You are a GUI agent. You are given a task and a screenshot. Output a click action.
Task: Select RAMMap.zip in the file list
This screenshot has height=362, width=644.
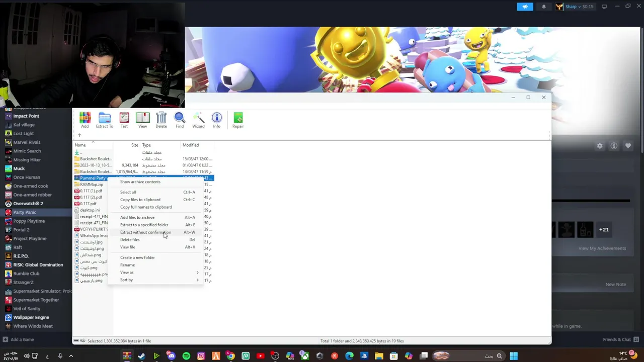coord(92,185)
